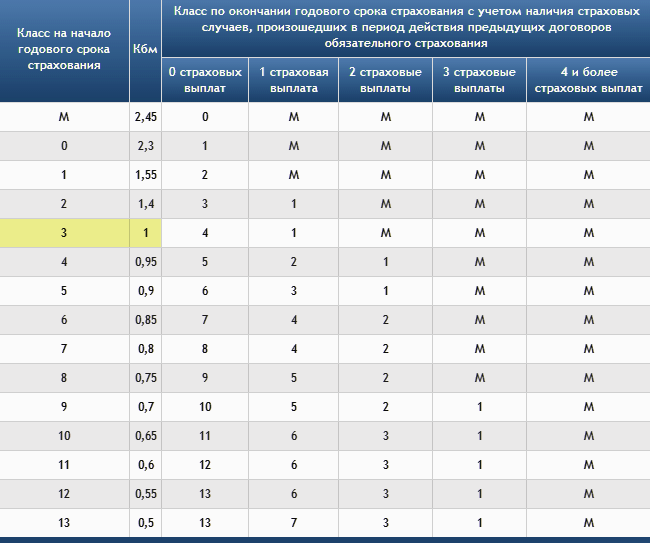The image size is (650, 543).
Task: Click the '2 страховые выплаты' column header
Action: click(384, 80)
